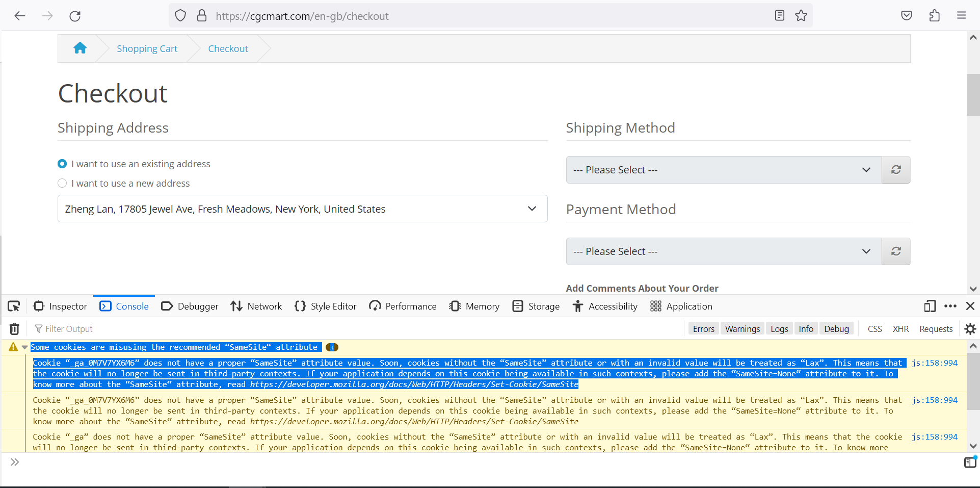Activate the element picker tool
This screenshot has height=488, width=980.
click(14, 306)
